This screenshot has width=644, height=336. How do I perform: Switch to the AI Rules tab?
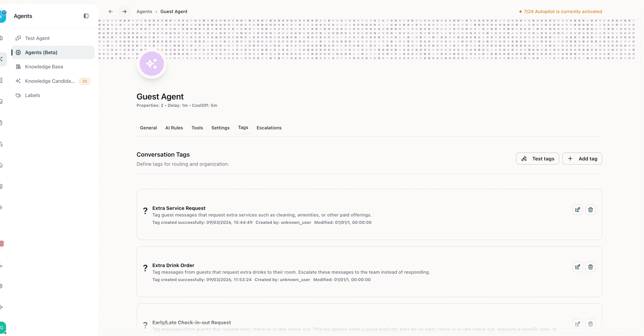174,128
